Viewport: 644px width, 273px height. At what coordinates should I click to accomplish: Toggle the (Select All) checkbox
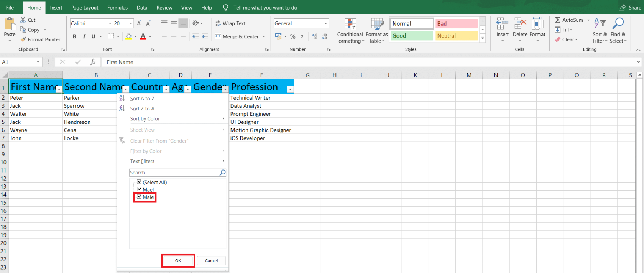tap(140, 182)
